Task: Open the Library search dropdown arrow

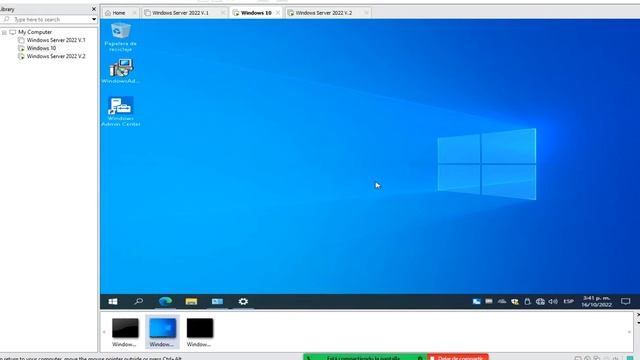Action: [94, 19]
